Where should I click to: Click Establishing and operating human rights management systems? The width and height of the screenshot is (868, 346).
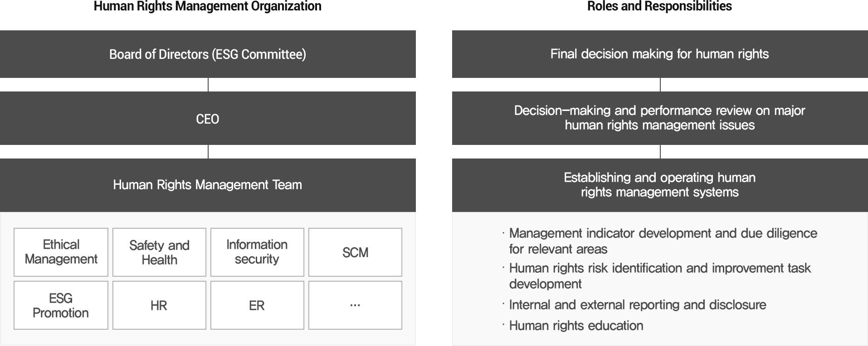point(659,184)
